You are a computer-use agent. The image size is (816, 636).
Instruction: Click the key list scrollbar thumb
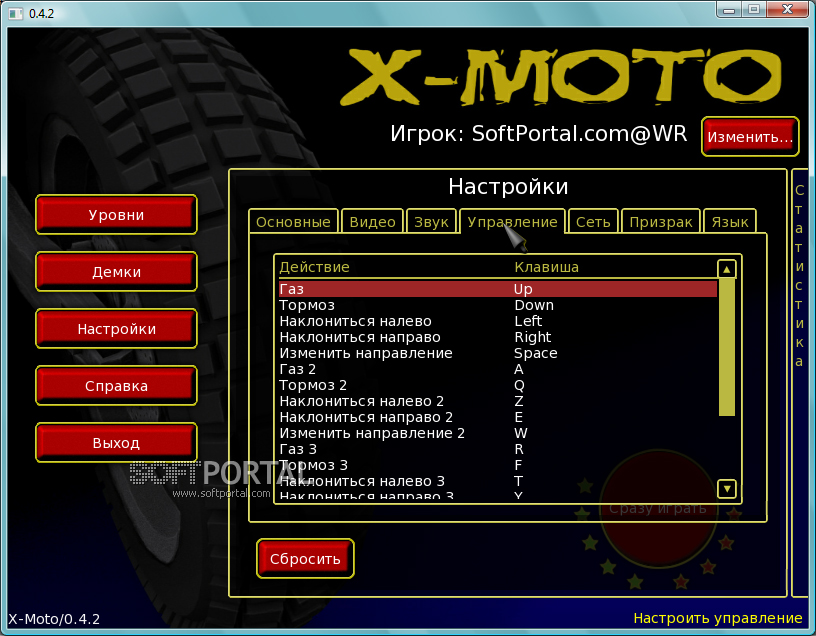click(x=726, y=348)
